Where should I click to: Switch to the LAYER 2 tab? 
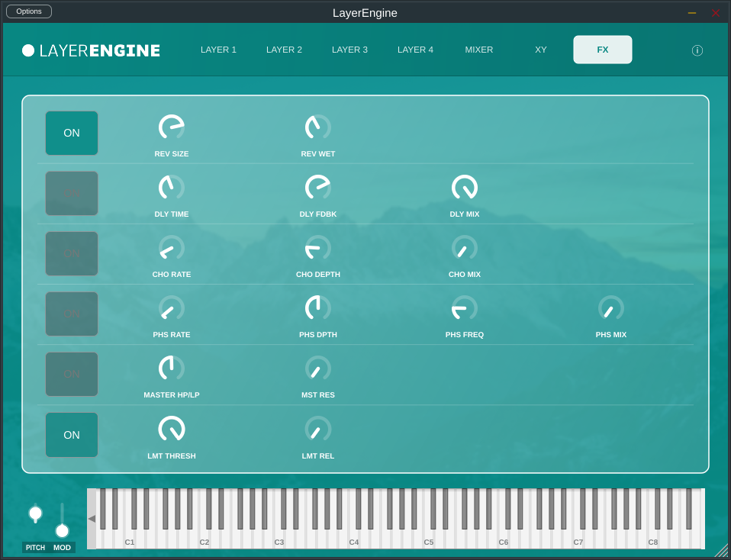[284, 50]
